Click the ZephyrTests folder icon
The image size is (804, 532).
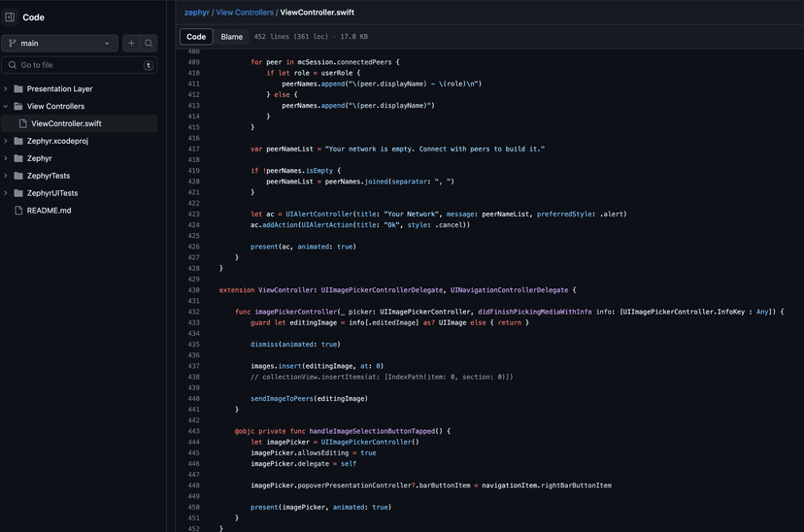coord(18,176)
